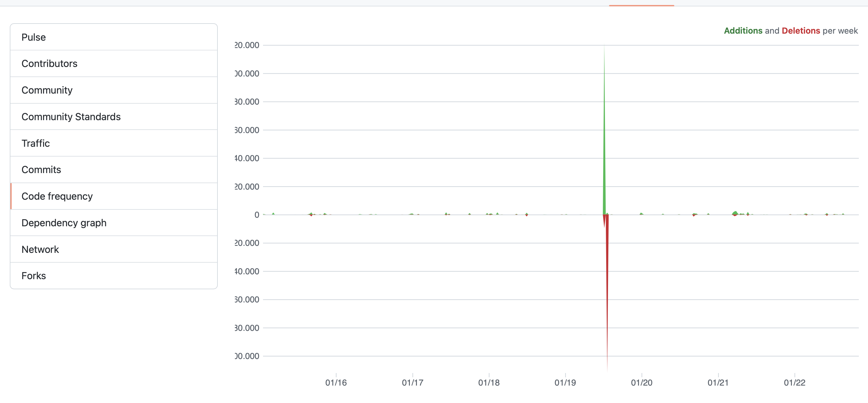Click the 'Deletions' legend label
868x403 pixels.
[801, 31]
